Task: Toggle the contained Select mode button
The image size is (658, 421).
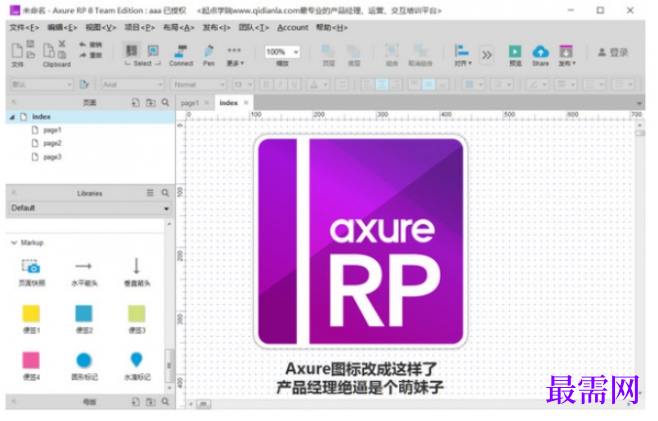Action: coord(153,51)
